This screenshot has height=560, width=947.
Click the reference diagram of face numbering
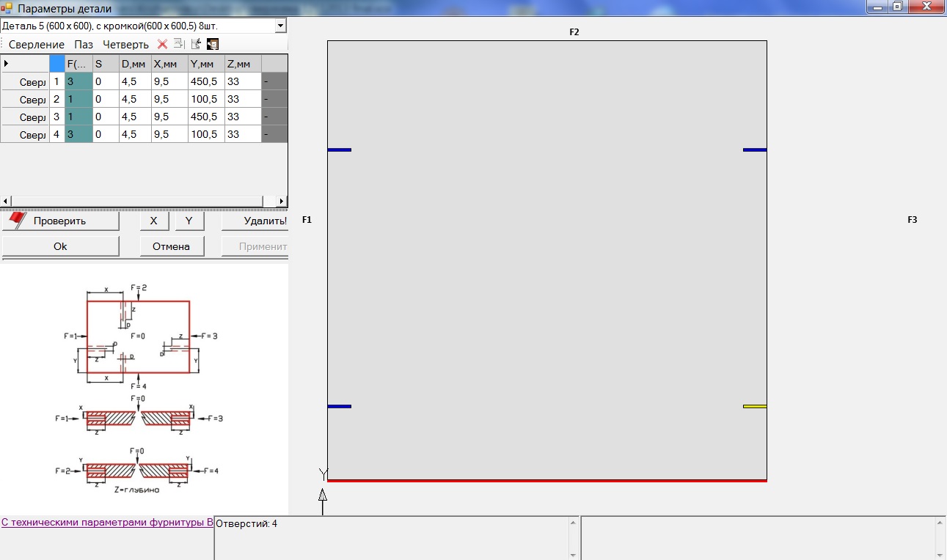tap(136, 388)
